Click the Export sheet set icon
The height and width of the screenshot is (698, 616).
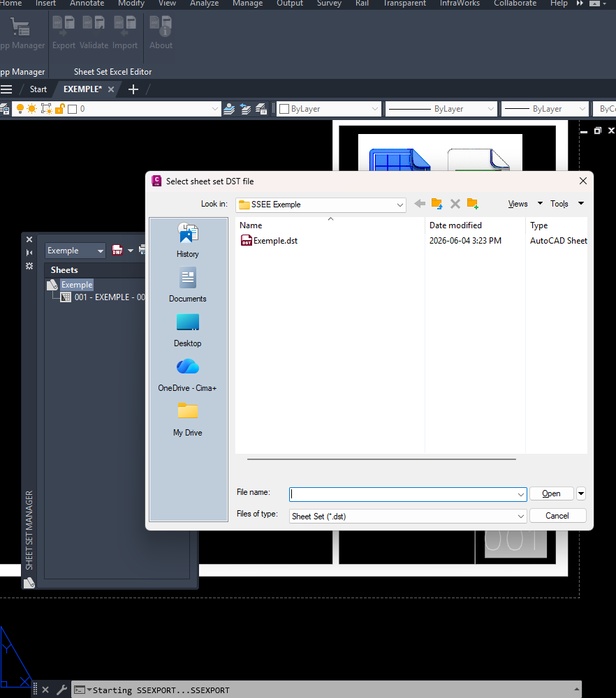pos(64,27)
